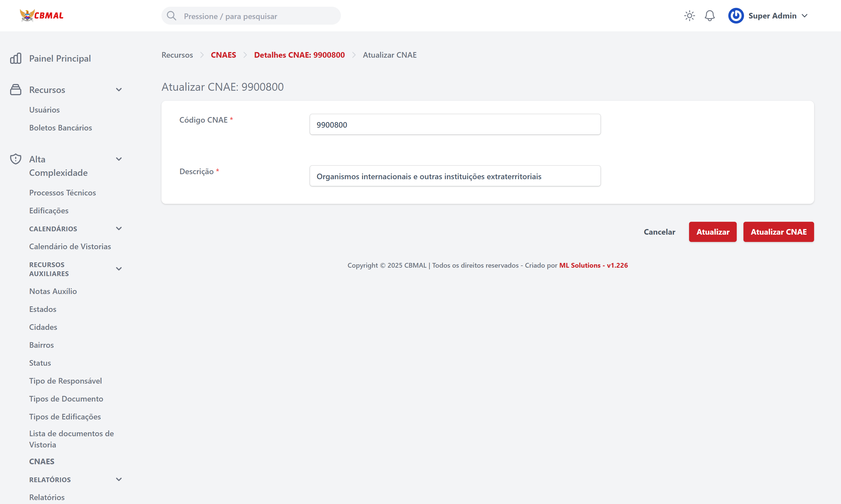The image size is (841, 504).
Task: Click the CNAES breadcrumb link
Action: coord(223,55)
